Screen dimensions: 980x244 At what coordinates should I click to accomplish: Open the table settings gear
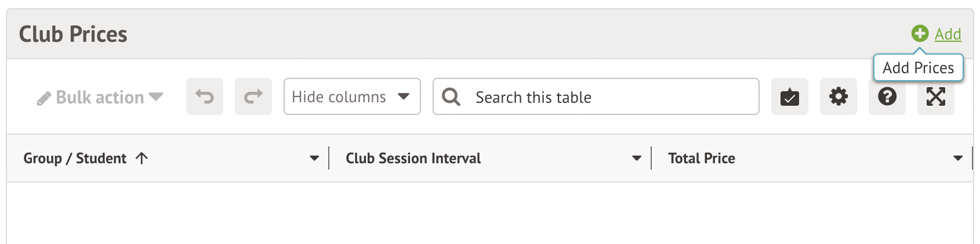pyautogui.click(x=839, y=96)
